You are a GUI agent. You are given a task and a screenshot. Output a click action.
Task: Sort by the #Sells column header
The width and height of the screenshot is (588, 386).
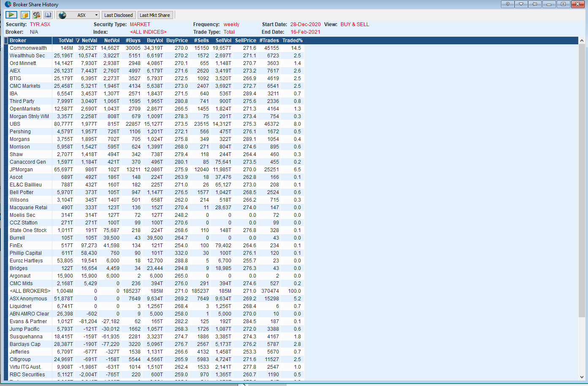[200, 40]
